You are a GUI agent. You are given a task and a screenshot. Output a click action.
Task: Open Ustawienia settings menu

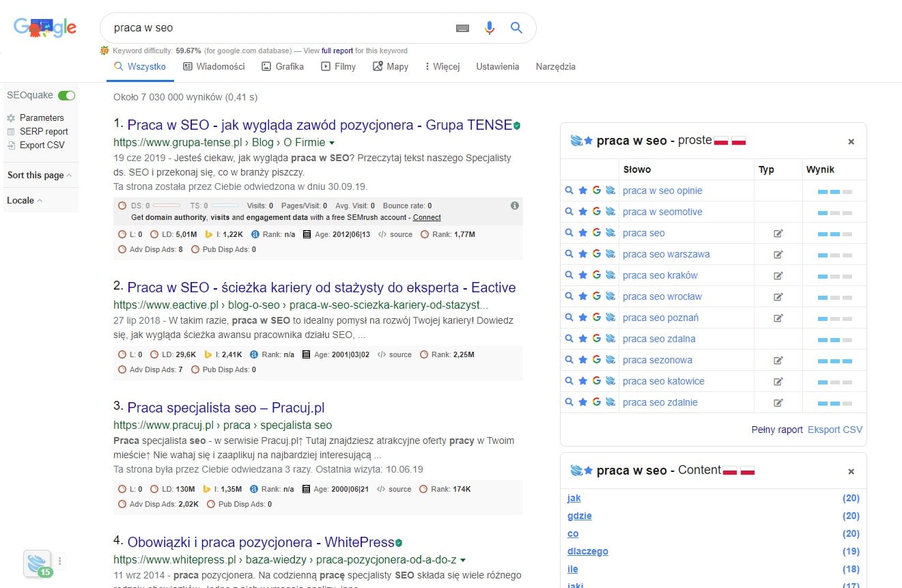click(x=498, y=66)
